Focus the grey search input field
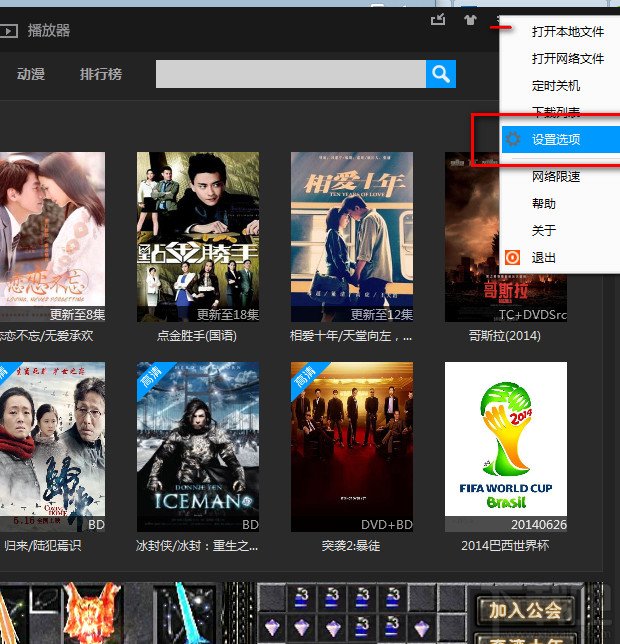 tap(291, 74)
